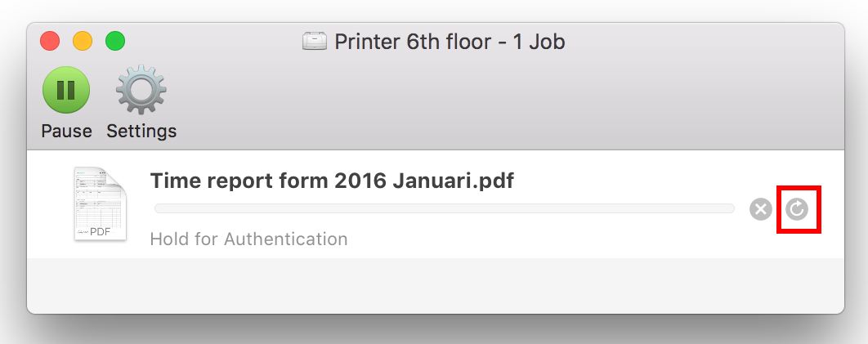This screenshot has height=344, width=868.
Task: Click the job's progress bar
Action: (445, 208)
